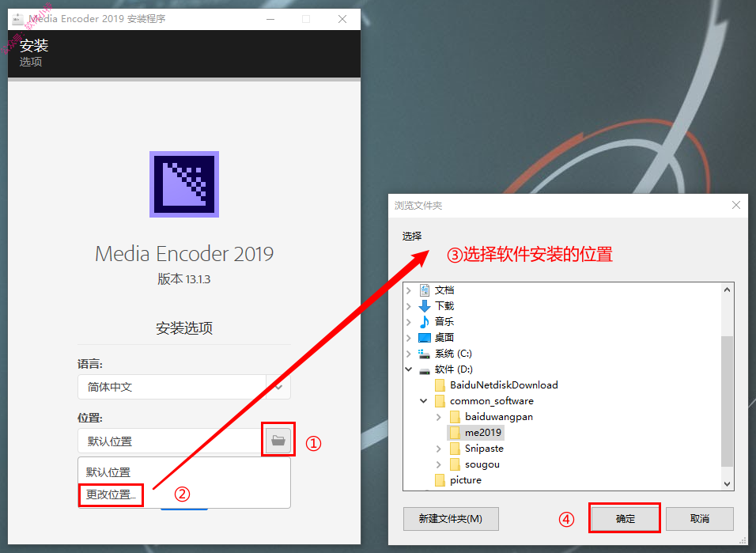Select the 桌面 row label
Viewport: 756px width, 553px height.
[x=444, y=338]
